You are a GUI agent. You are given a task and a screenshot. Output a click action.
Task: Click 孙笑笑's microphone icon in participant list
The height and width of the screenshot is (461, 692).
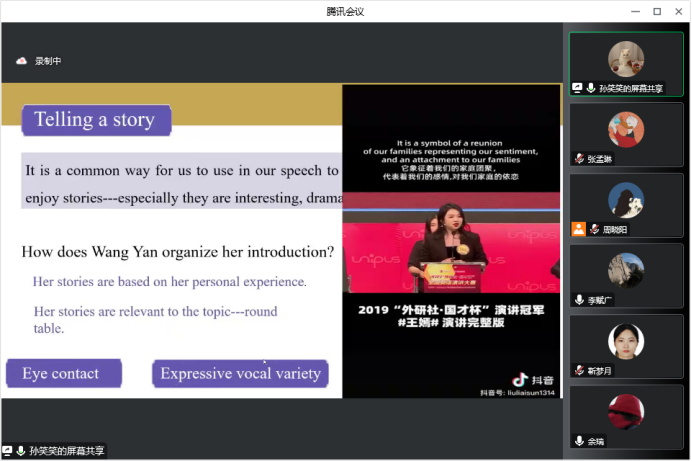[x=591, y=88]
